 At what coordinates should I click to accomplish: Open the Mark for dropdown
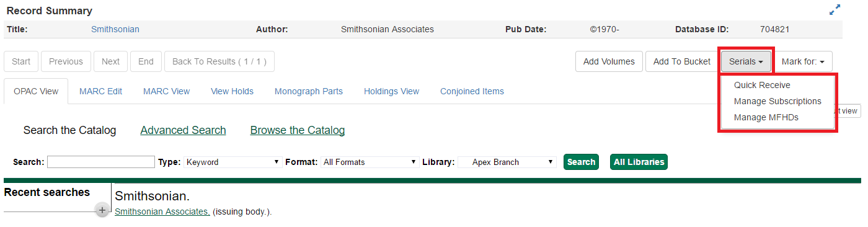pyautogui.click(x=803, y=61)
